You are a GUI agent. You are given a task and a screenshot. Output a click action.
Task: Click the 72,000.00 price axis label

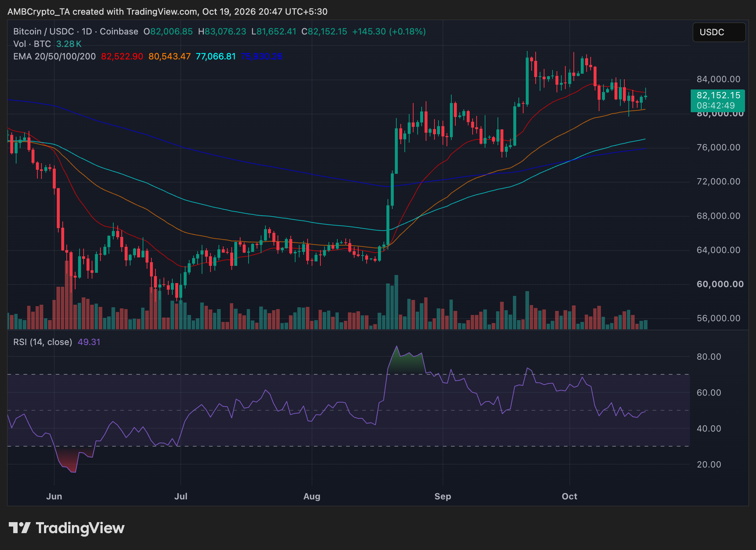[x=718, y=181]
